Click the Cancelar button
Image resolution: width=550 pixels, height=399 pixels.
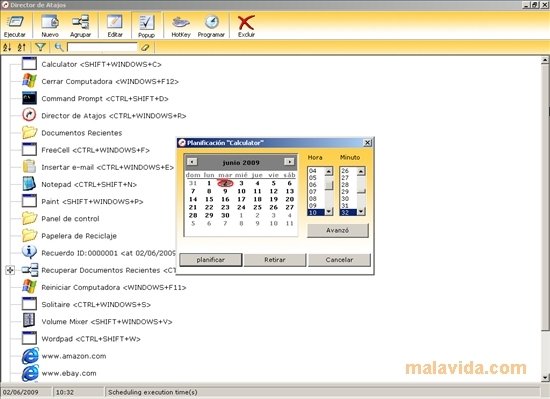click(339, 260)
